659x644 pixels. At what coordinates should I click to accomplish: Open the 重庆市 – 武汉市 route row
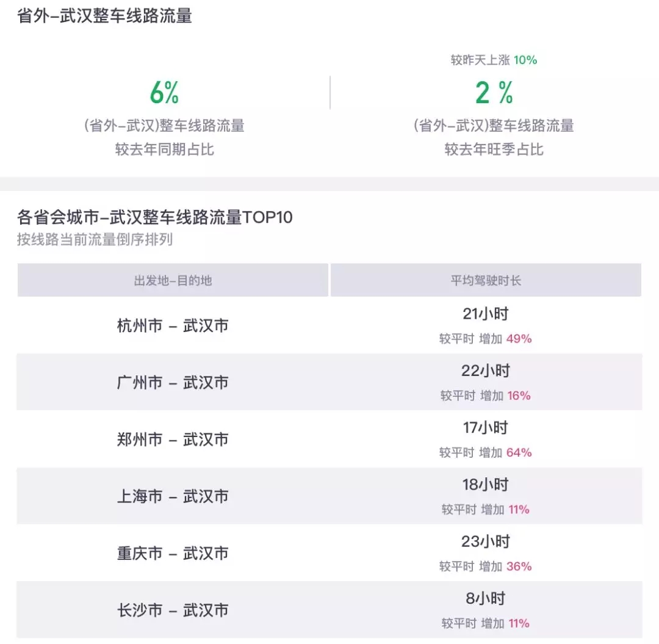[173, 553]
